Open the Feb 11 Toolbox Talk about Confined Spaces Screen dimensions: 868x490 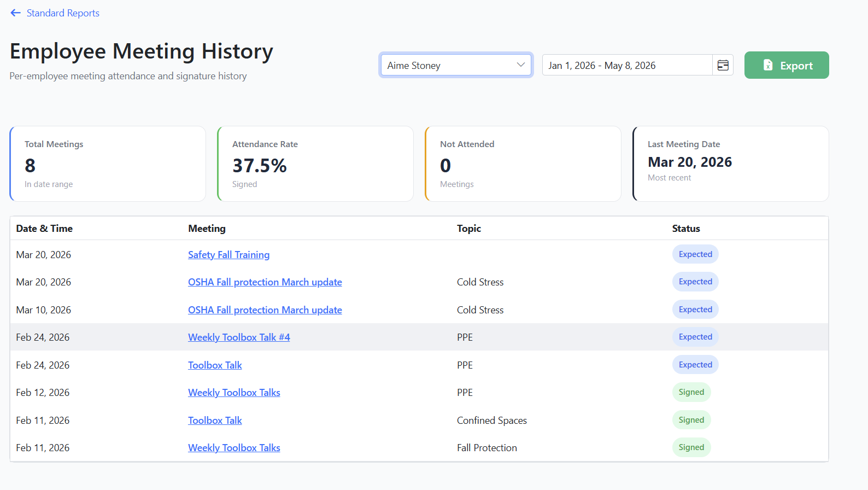click(215, 420)
